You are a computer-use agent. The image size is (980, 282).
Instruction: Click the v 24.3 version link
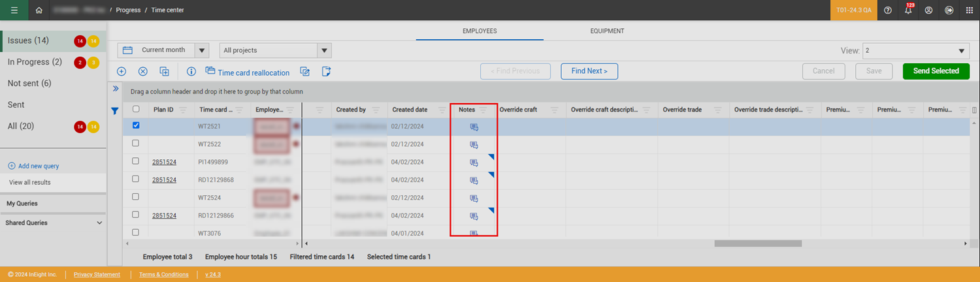tap(213, 275)
